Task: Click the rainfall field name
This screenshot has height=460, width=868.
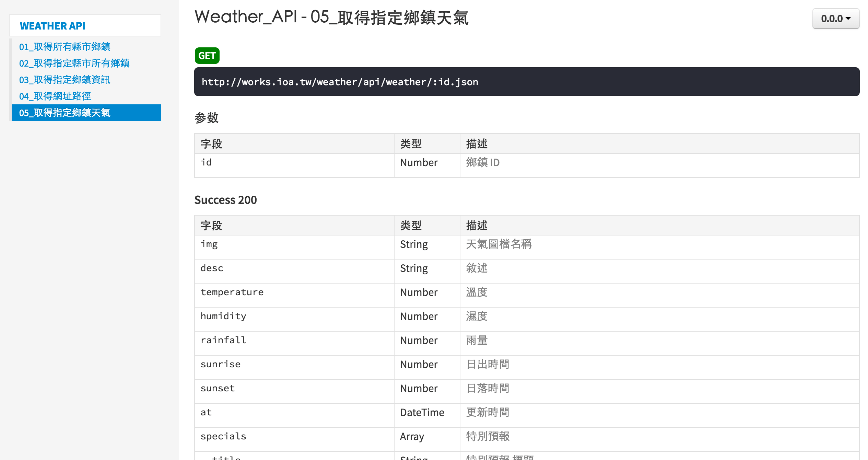Action: point(223,340)
